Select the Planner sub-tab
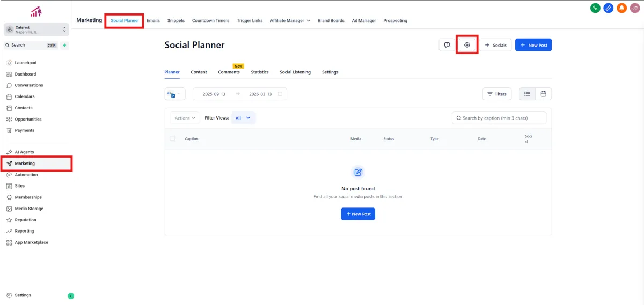This screenshot has width=644, height=305. point(172,72)
